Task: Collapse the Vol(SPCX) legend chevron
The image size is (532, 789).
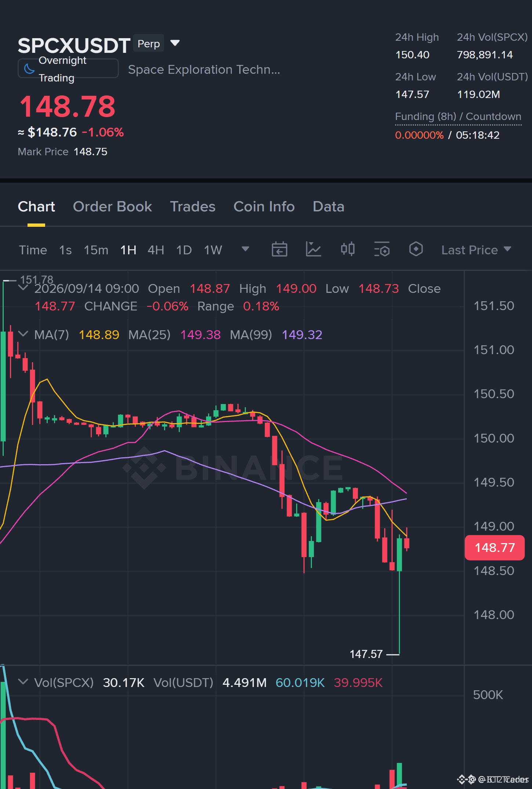Action: (x=23, y=682)
